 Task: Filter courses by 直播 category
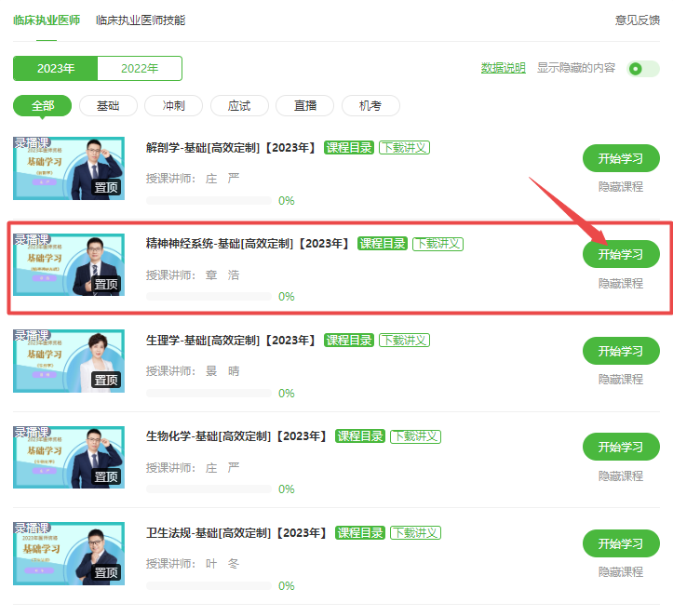(x=304, y=105)
